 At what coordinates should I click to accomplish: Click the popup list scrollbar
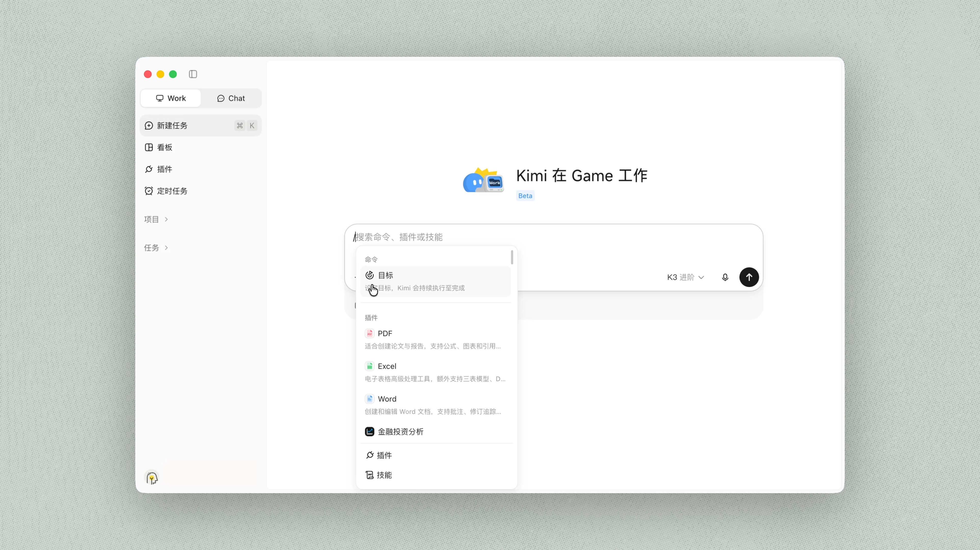(x=512, y=257)
